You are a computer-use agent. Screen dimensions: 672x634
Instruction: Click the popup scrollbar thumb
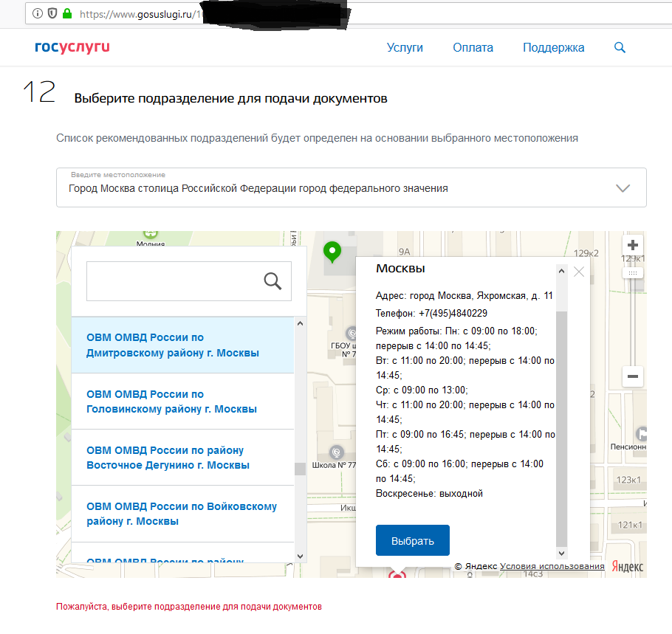tap(561, 430)
